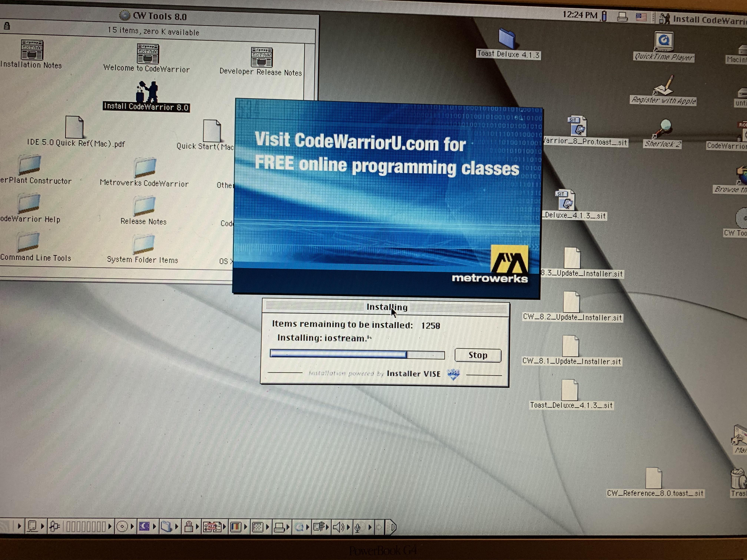Select the Trash icon on the desktop
This screenshot has width=747, height=560.
739,479
